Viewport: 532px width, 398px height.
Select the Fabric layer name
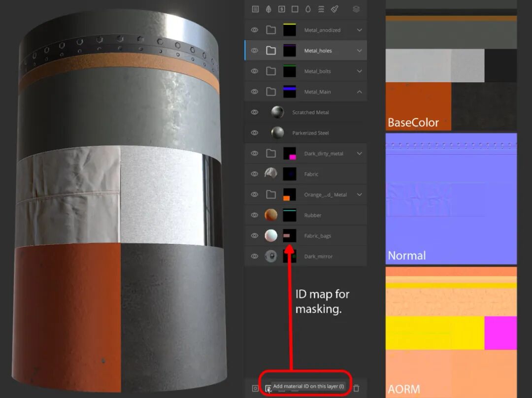point(311,174)
